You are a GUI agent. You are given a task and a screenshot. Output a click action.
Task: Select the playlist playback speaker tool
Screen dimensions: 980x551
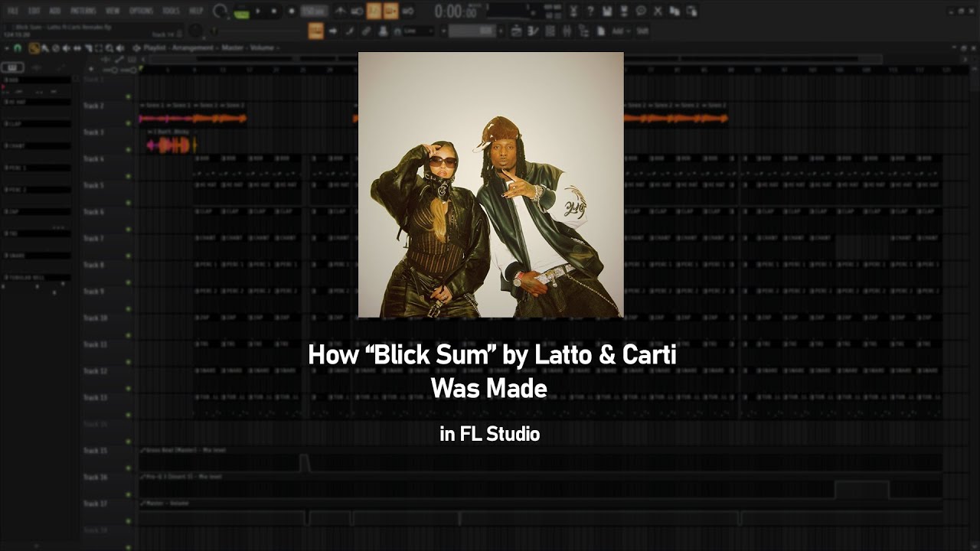coord(120,48)
